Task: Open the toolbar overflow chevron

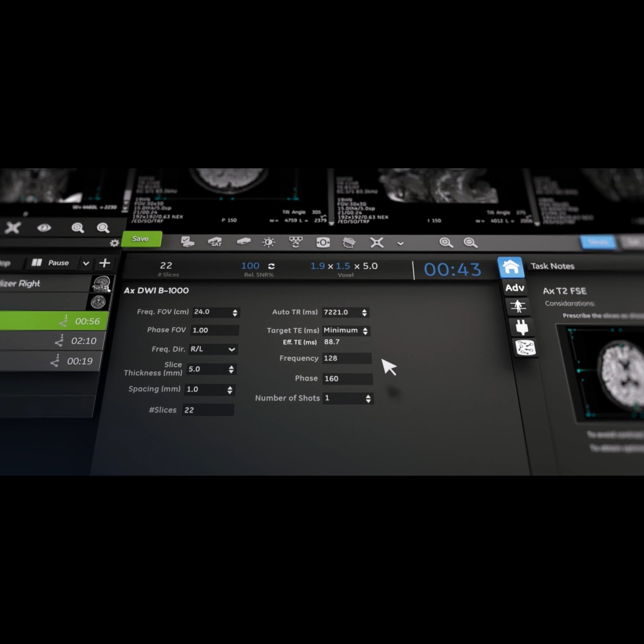Action: click(x=400, y=244)
